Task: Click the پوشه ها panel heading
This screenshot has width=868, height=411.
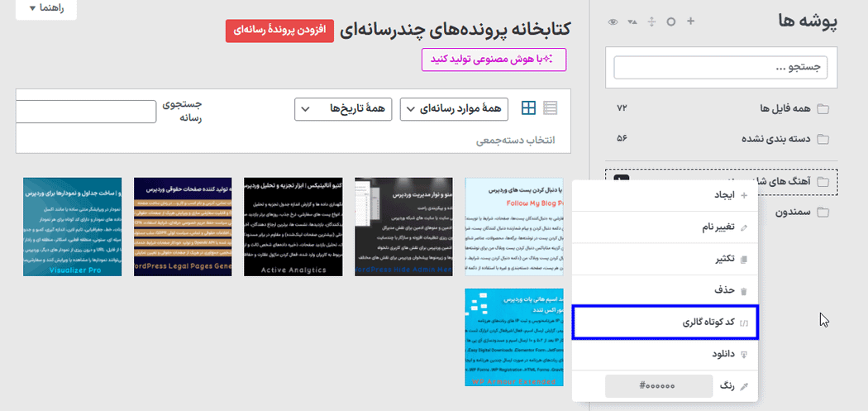Action: pyautogui.click(x=807, y=22)
